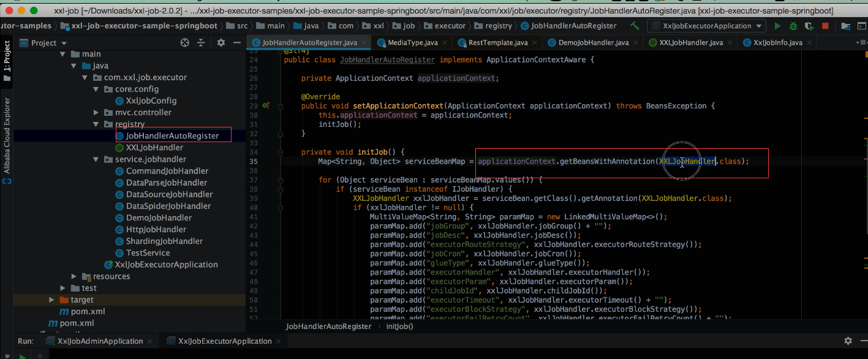This screenshot has width=868, height=359.
Task: Click xxl-job-executor-sample-springboot breadcrumb
Action: (138, 26)
